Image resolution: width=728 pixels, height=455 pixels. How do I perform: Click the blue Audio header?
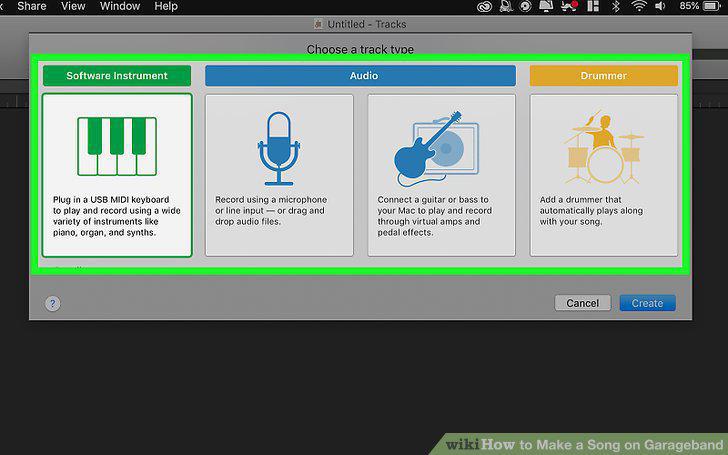click(360, 76)
